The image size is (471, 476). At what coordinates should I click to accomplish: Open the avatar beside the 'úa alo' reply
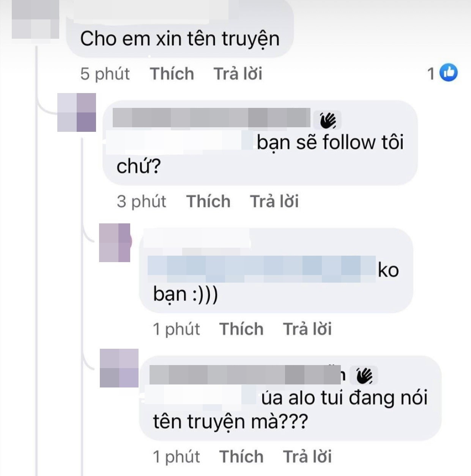[x=119, y=368]
